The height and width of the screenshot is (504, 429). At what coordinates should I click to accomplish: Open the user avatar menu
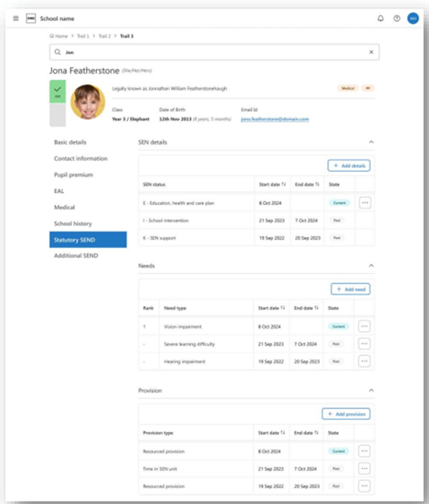[413, 18]
